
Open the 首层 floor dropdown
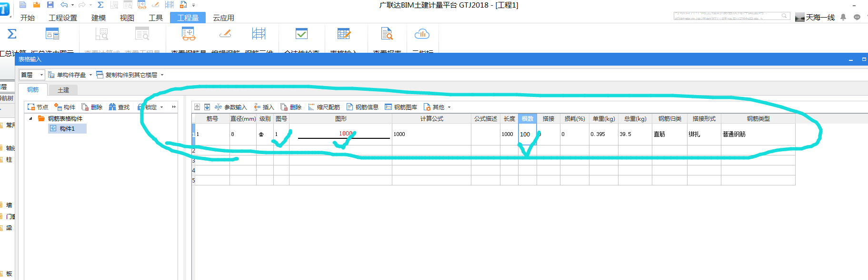(x=32, y=75)
